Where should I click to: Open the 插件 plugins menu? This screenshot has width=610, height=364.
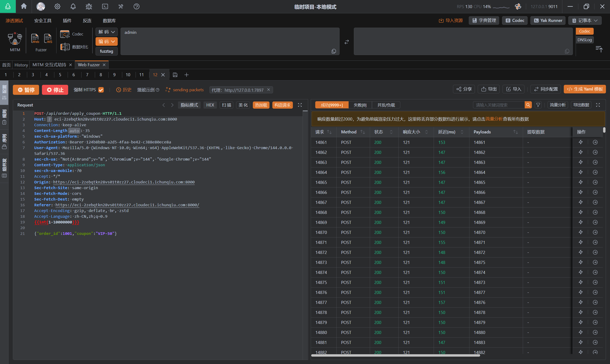pos(67,20)
